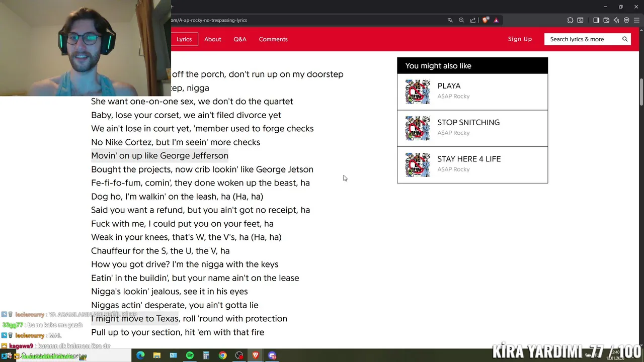Click lyric 'No Nike Cortez, but I'm seein' more checks'
The width and height of the screenshot is (644, 362).
(x=176, y=142)
